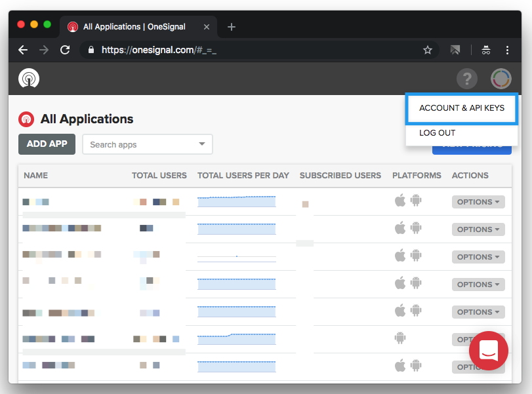The width and height of the screenshot is (532, 394).
Task: Click the user avatar circle icon
Action: pos(501,79)
